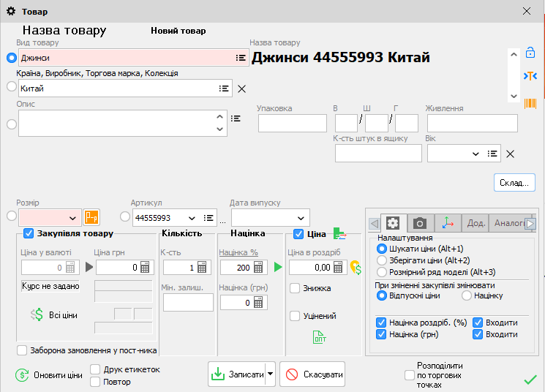Expand the Розмір dropdown
This screenshot has width=545, height=392.
coord(72,218)
